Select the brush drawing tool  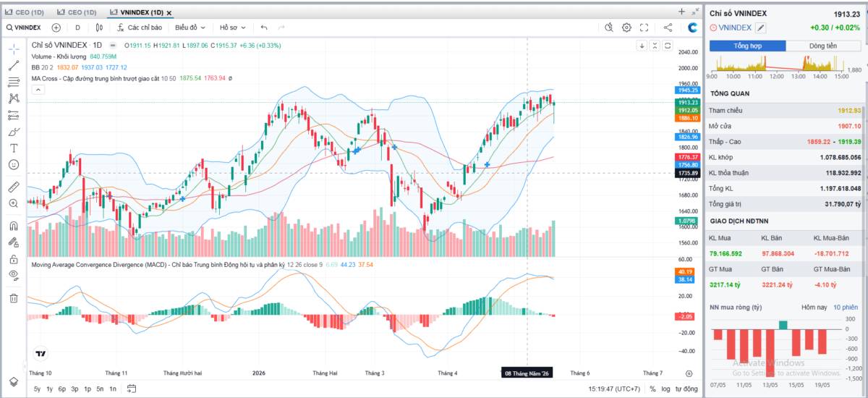point(14,132)
